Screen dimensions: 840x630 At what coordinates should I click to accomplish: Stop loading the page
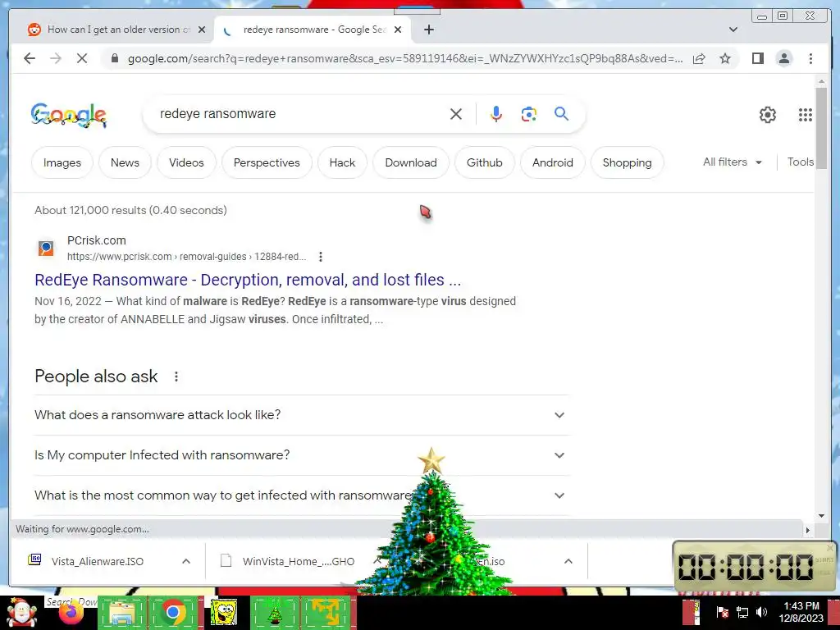click(82, 58)
